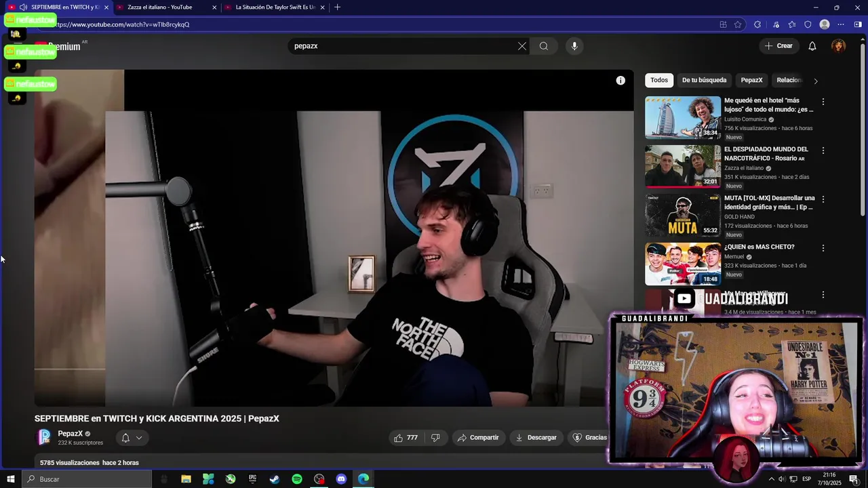Click the YouTube search input field

pyautogui.click(x=403, y=46)
